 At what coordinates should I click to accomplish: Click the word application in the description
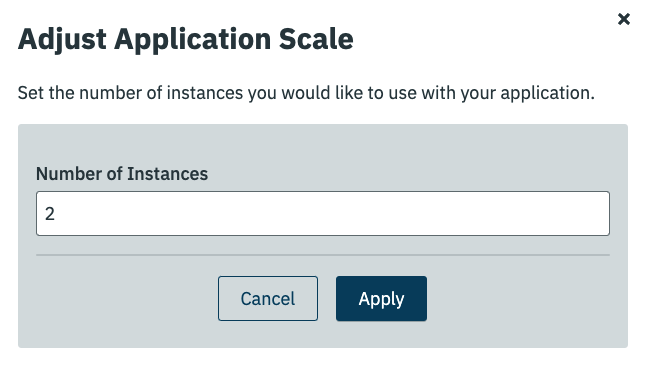coord(548,94)
